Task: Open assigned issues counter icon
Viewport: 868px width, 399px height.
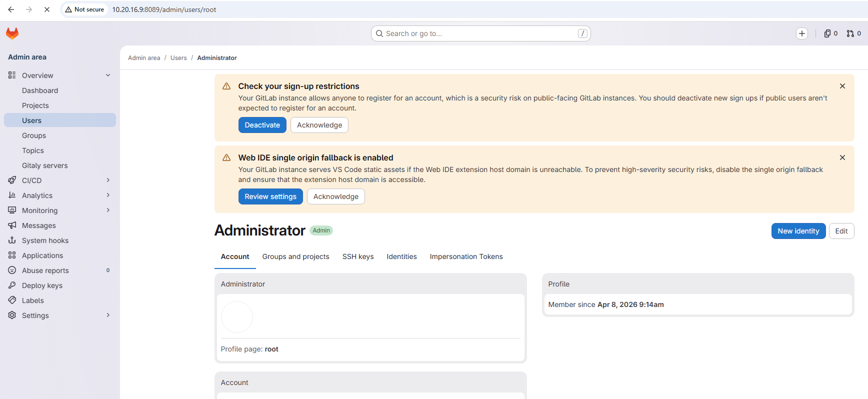Action: point(830,33)
